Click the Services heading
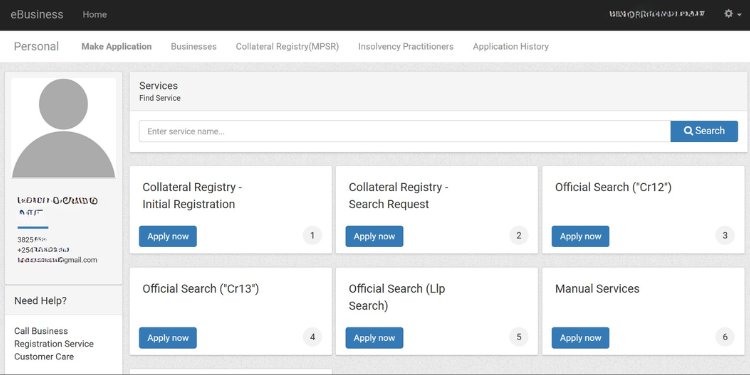Screen dimensions: 750x375 158,86
